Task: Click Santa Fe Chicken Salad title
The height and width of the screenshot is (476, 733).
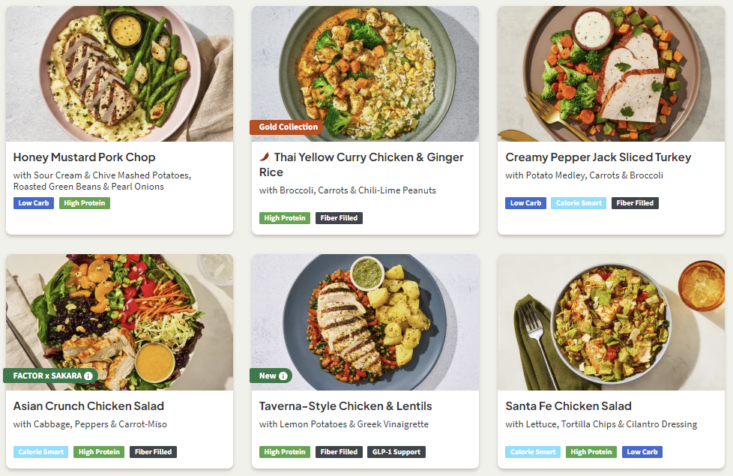Action: click(x=568, y=406)
